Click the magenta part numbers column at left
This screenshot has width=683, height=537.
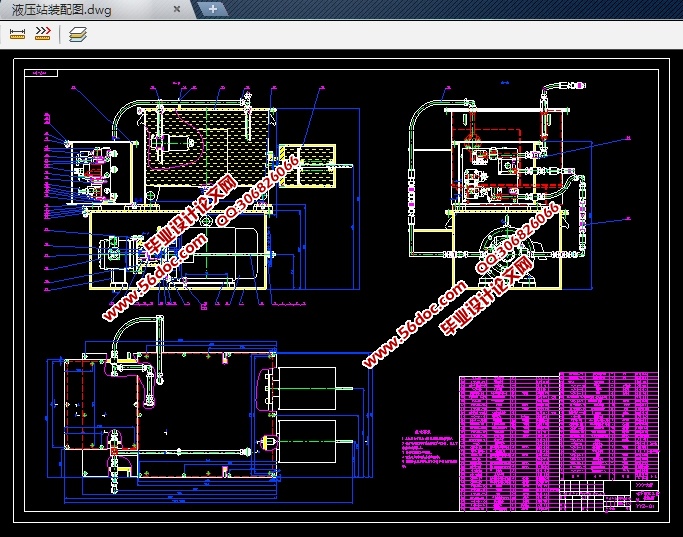pyautogui.click(x=46, y=160)
